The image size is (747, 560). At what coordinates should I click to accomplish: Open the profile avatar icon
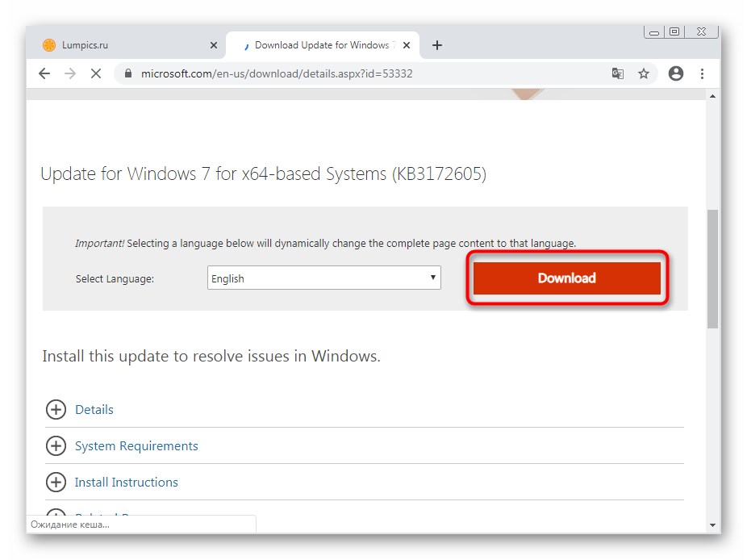[675, 73]
